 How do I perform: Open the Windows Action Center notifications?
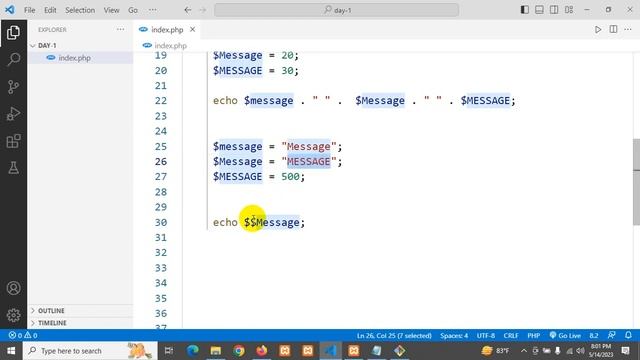(625, 351)
